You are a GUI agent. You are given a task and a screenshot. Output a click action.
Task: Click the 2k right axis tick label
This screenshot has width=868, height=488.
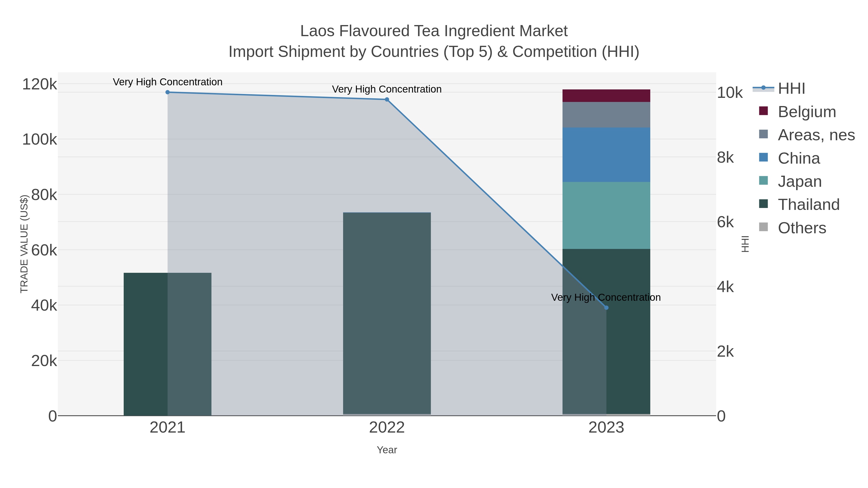pyautogui.click(x=726, y=352)
